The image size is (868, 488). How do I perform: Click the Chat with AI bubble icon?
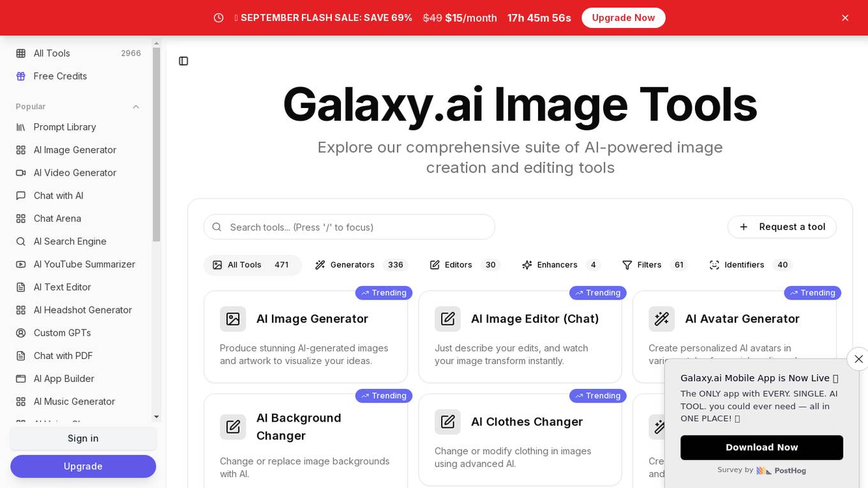click(21, 196)
